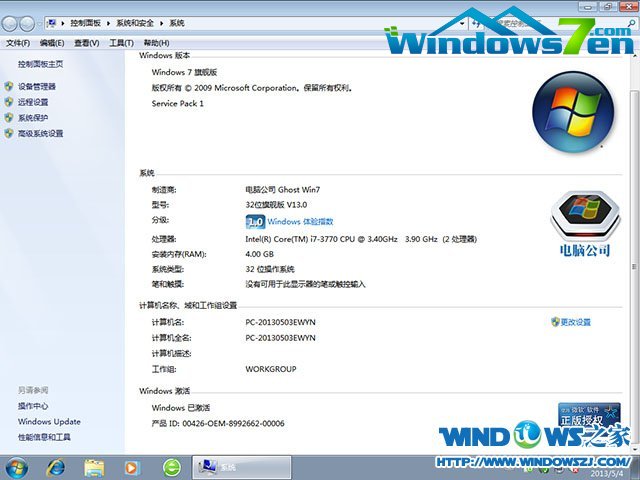The height and width of the screenshot is (480, 640).
Task: Click shield icon beside 高级系统设置
Action: coord(9,133)
